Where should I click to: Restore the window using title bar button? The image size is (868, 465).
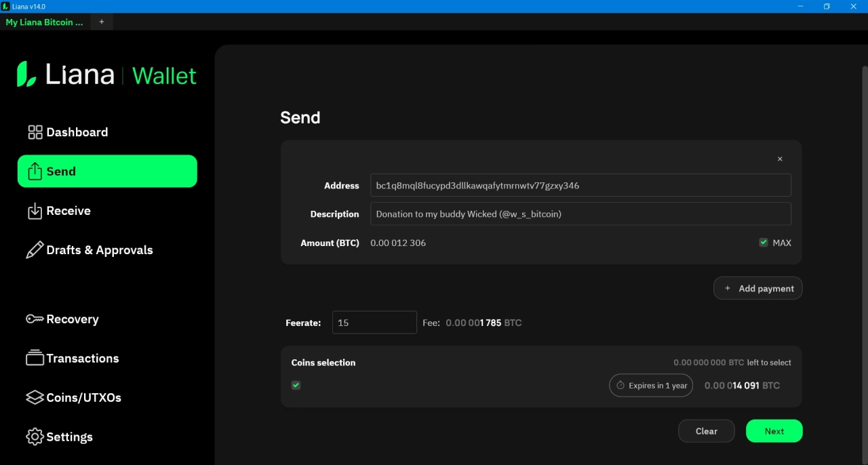coord(827,6)
